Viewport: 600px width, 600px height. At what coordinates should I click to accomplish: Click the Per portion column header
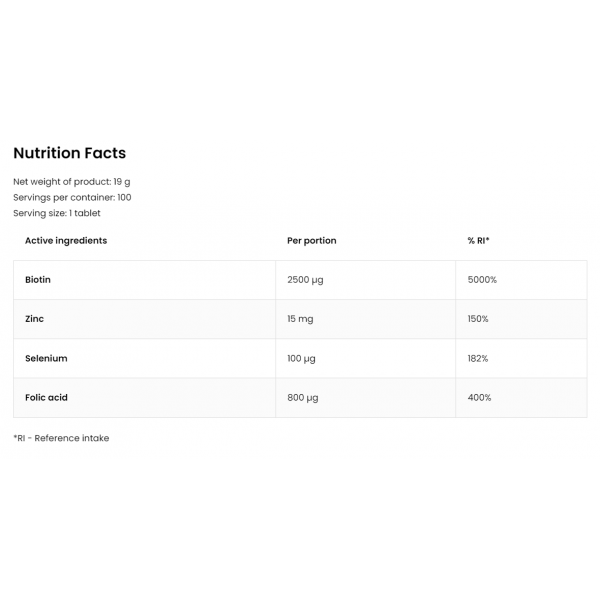pos(311,241)
